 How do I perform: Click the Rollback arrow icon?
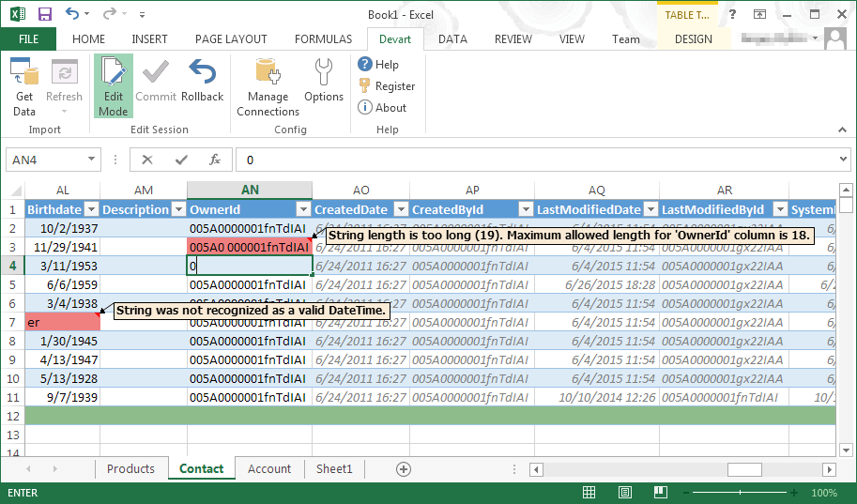pyautogui.click(x=202, y=72)
